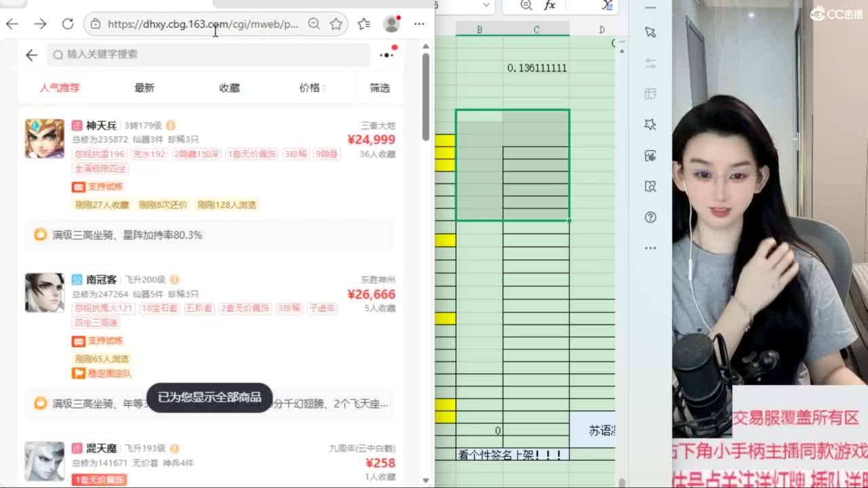Open the 混天魔 character avatar

[45, 462]
